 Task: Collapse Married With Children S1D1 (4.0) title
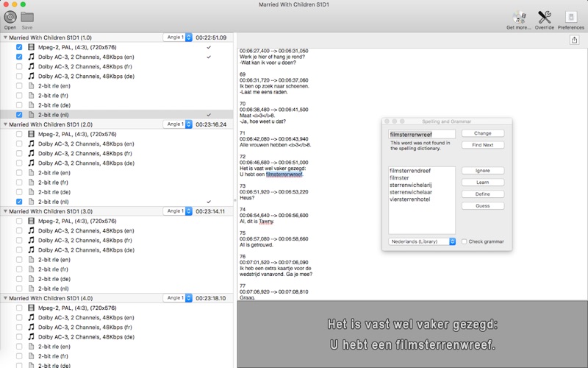pyautogui.click(x=5, y=298)
